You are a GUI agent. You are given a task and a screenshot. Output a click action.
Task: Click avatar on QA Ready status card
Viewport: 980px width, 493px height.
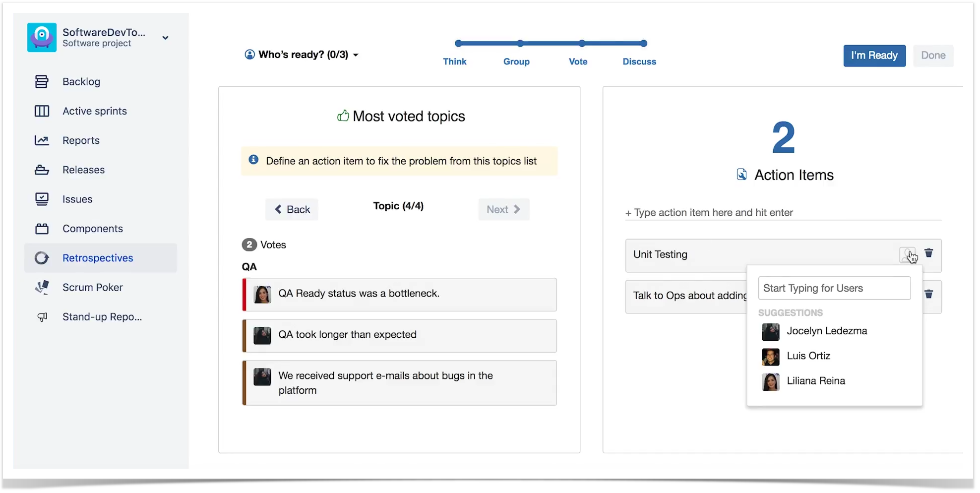[262, 294]
